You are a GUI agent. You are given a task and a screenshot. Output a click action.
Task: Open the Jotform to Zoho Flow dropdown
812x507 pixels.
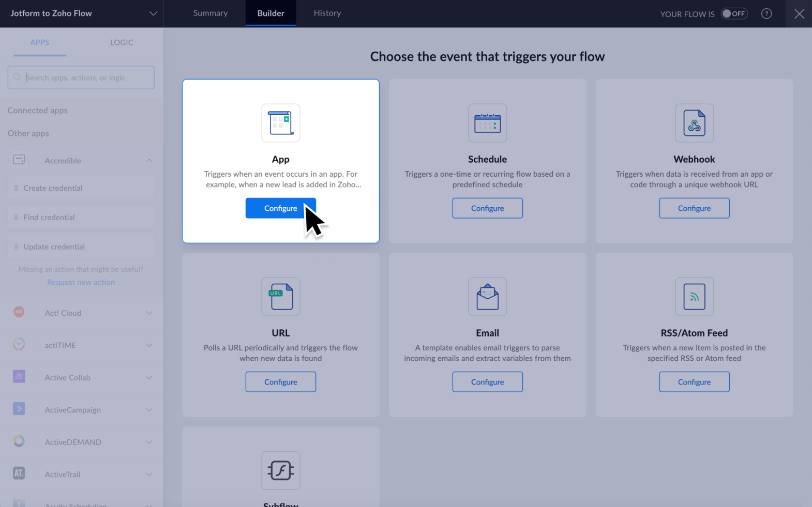(x=153, y=13)
